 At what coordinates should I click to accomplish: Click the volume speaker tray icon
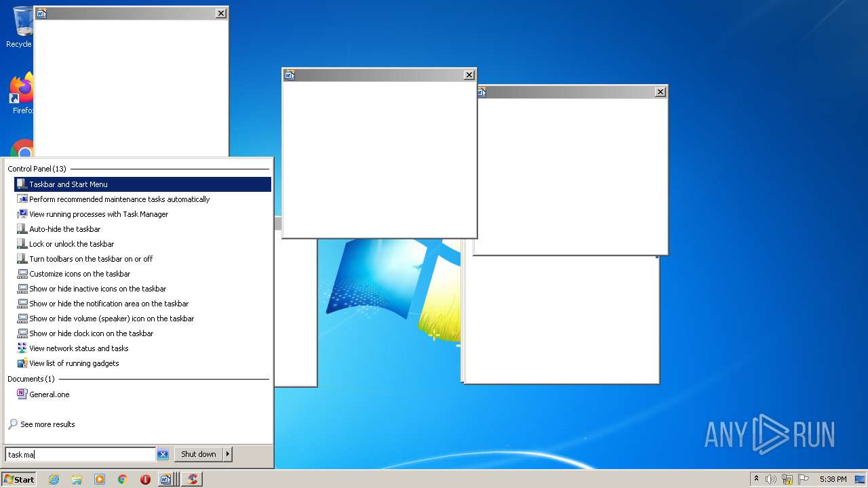coord(771,479)
